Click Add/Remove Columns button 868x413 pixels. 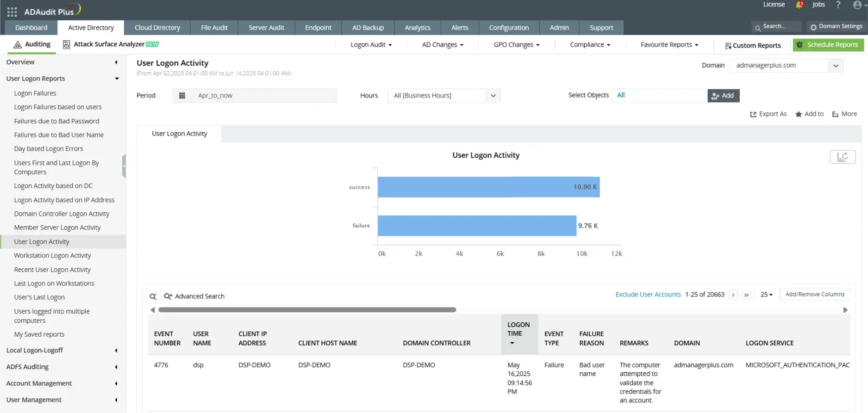click(x=815, y=295)
